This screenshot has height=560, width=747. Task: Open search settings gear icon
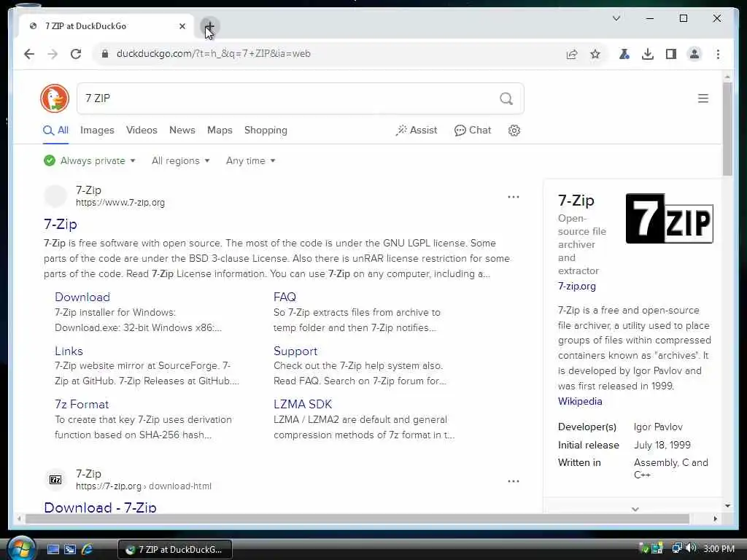(514, 131)
